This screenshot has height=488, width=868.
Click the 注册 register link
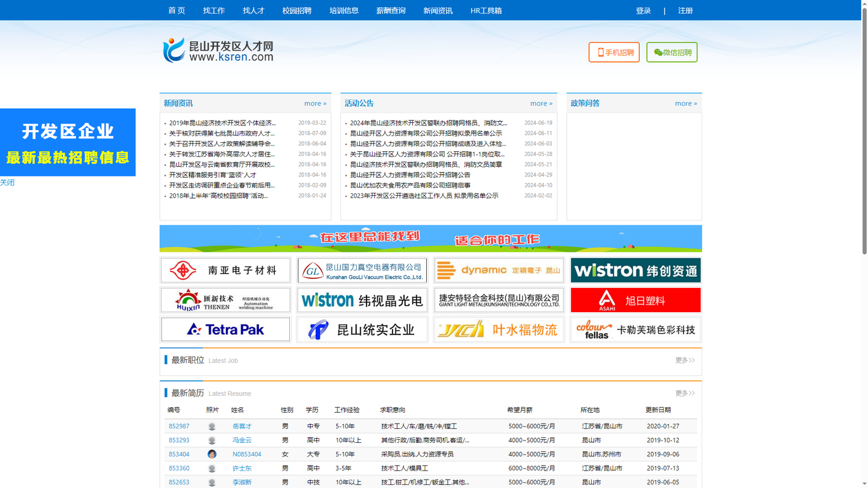click(x=685, y=10)
